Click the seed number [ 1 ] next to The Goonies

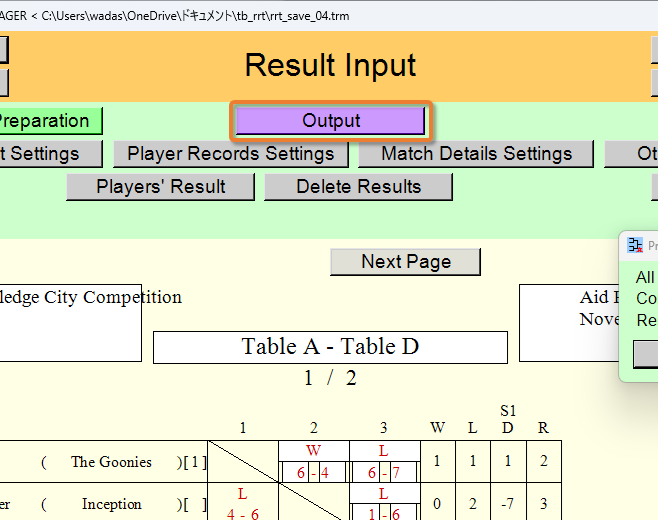coord(195,462)
